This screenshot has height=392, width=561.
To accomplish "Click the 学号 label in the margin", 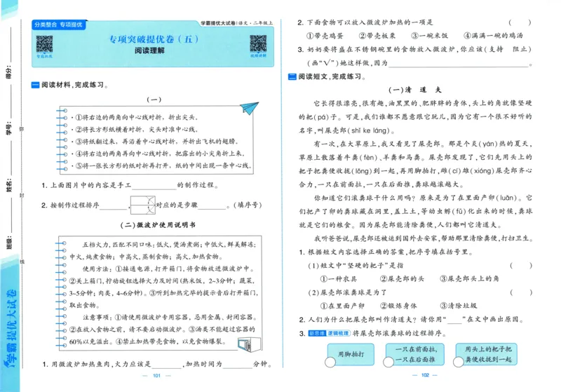I will 9,128.
